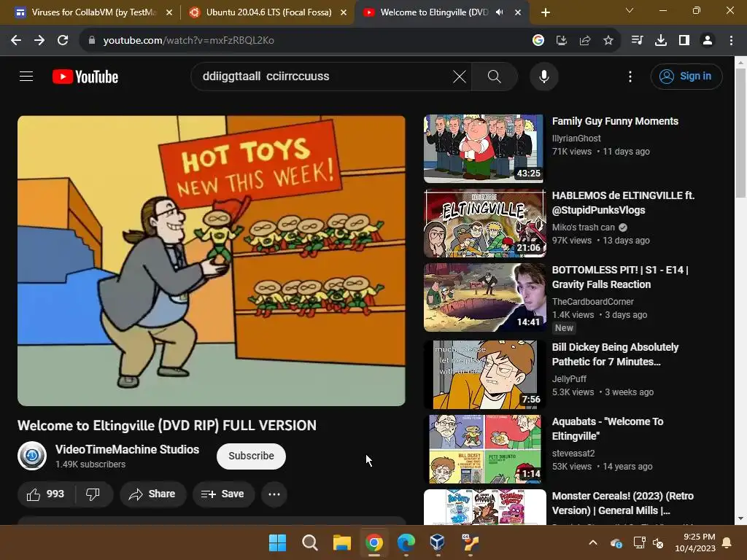This screenshot has width=747, height=560.
Task: Open the Aquabats Welcome To Eltingville thumbnail
Action: [x=485, y=448]
